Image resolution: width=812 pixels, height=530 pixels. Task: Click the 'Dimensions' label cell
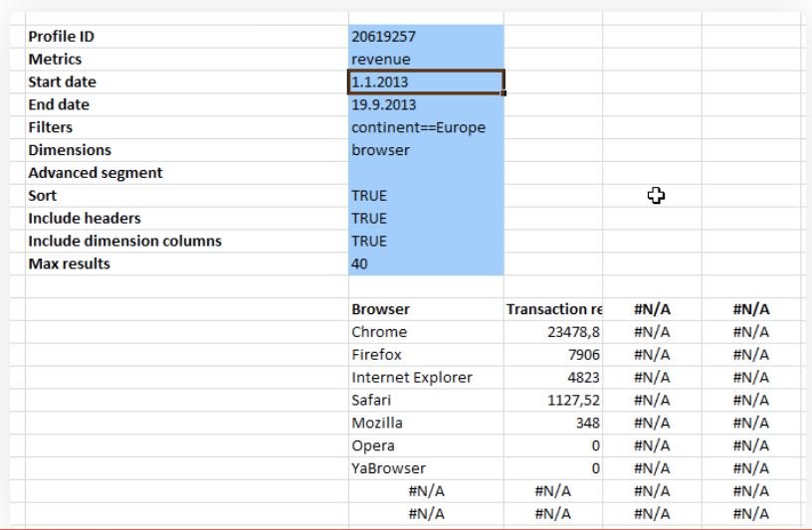(187, 150)
